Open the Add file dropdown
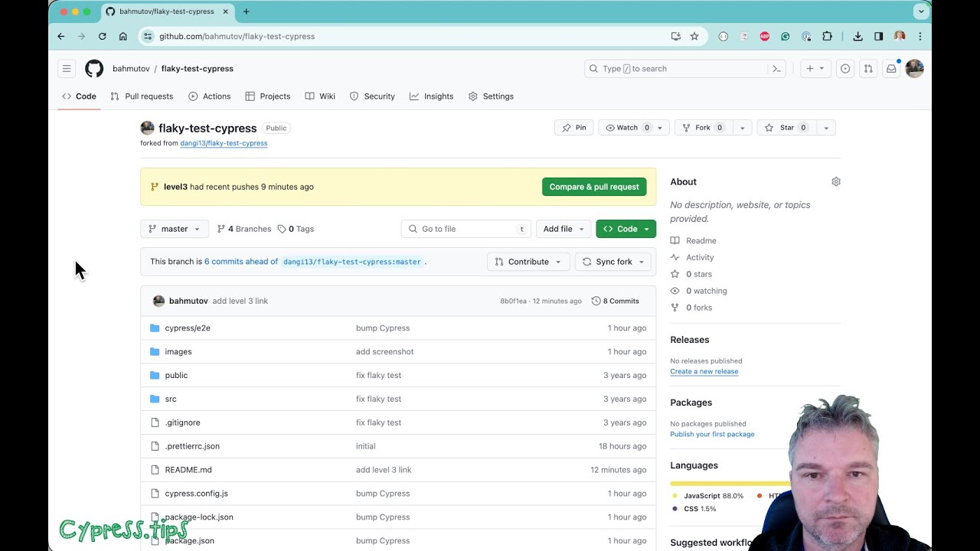The height and width of the screenshot is (551, 980). click(564, 229)
